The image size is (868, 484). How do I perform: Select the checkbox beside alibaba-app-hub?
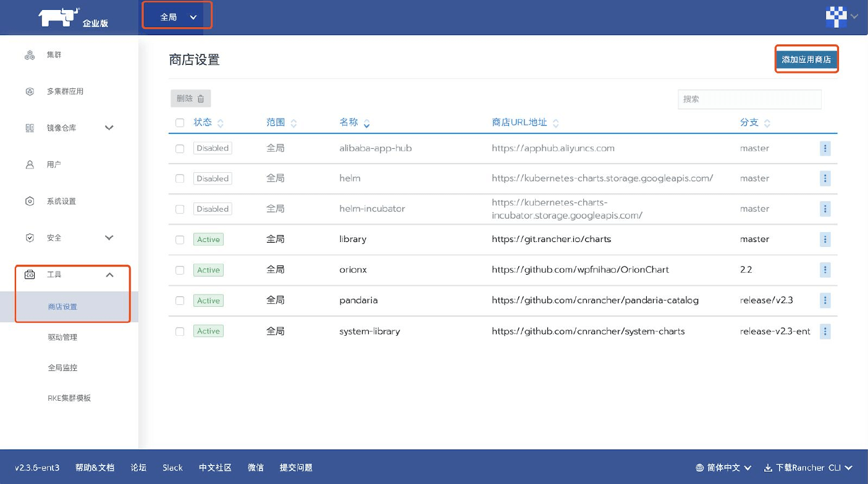point(180,148)
